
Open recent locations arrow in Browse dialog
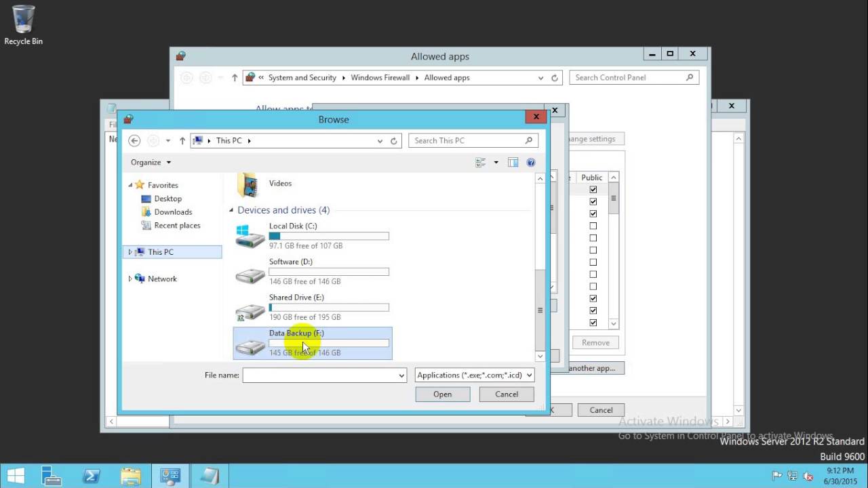pyautogui.click(x=168, y=141)
